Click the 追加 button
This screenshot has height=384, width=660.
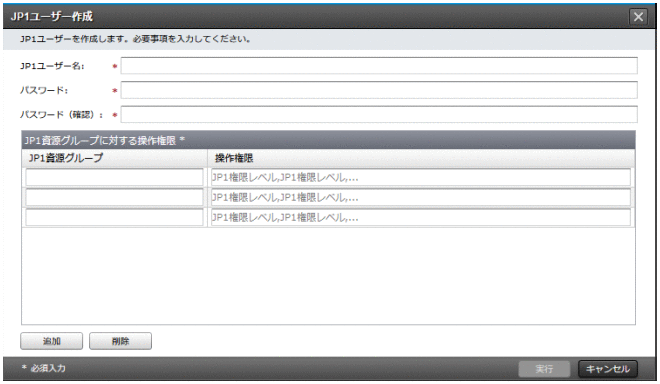click(x=51, y=341)
